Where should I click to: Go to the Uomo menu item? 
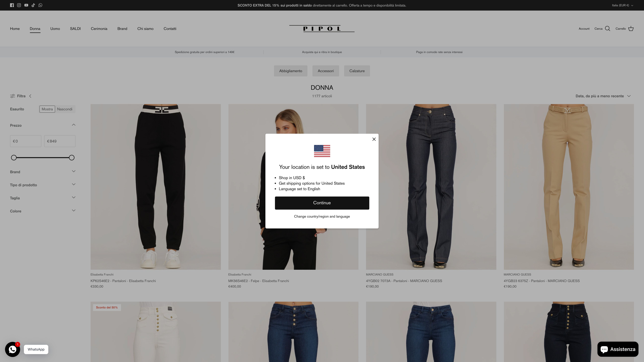[55, 29]
